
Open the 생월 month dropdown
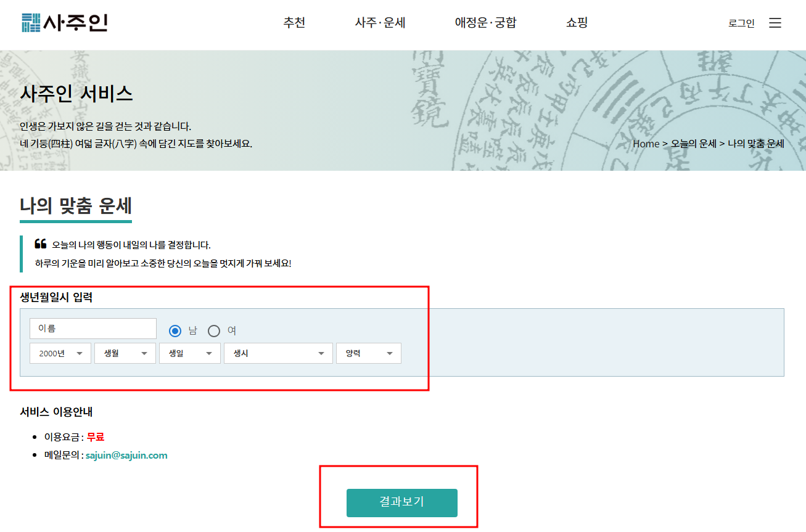[x=125, y=353]
